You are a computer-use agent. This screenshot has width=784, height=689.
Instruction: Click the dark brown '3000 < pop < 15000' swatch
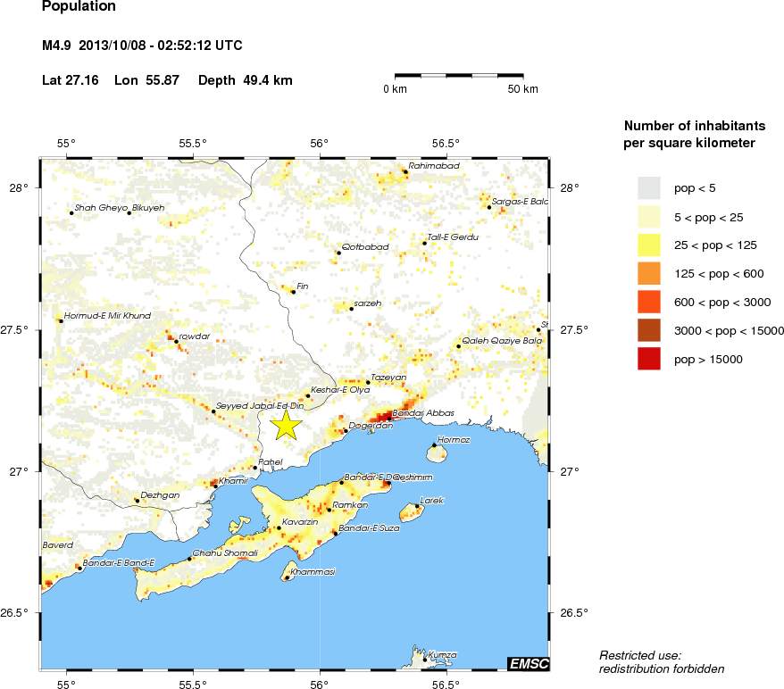point(648,330)
